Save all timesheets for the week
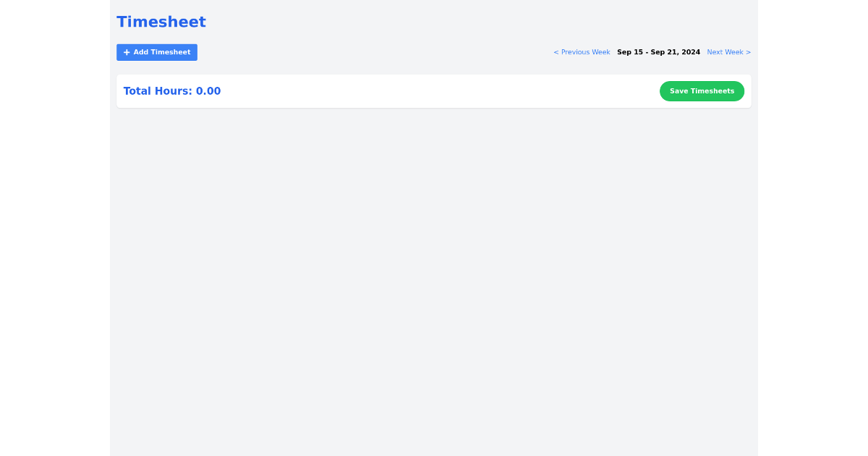Image resolution: width=868 pixels, height=456 pixels. click(x=702, y=90)
